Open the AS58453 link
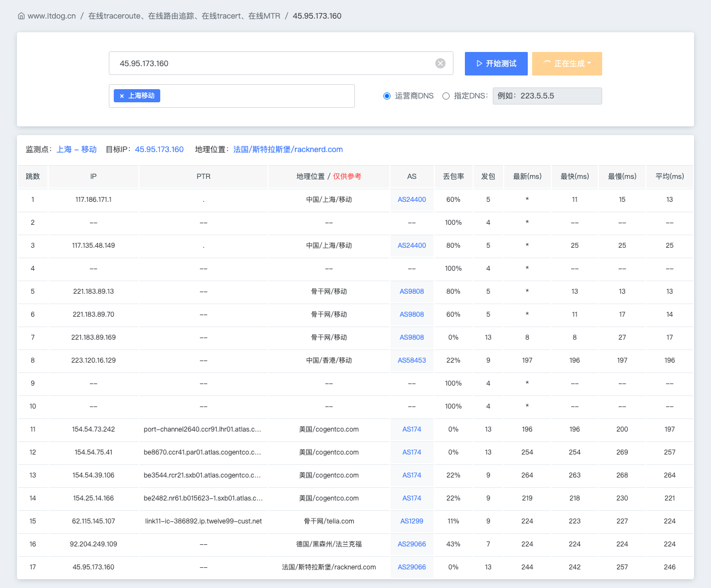The height and width of the screenshot is (588, 711). point(412,360)
